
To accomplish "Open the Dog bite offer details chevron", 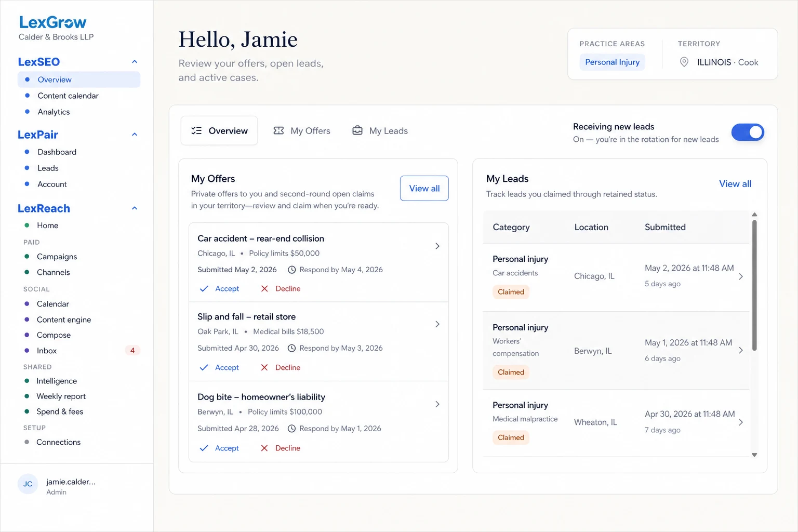I will pyautogui.click(x=437, y=404).
